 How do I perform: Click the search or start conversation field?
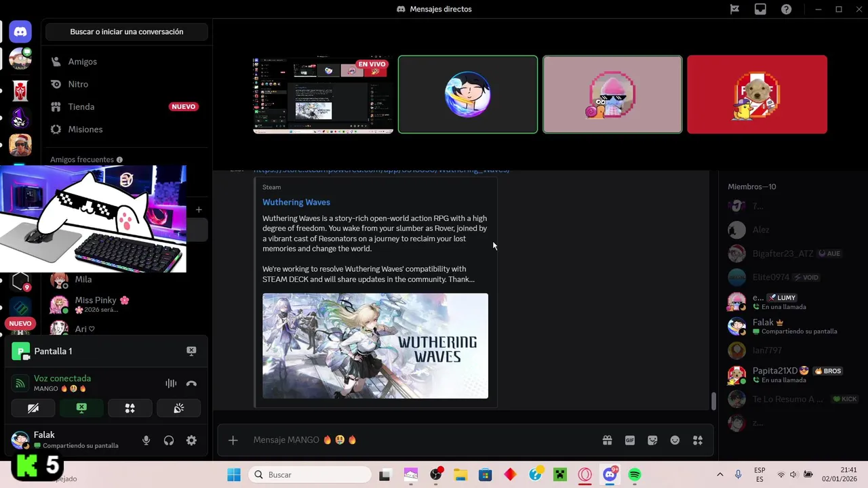[126, 32]
